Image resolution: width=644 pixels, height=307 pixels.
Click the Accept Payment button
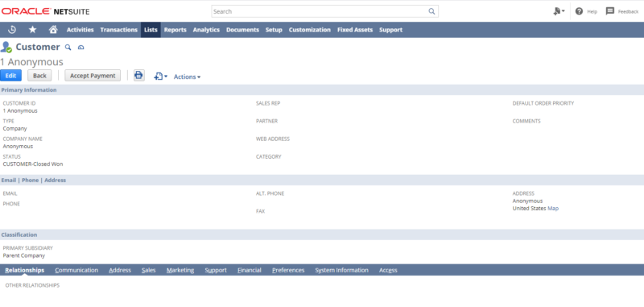(x=93, y=76)
